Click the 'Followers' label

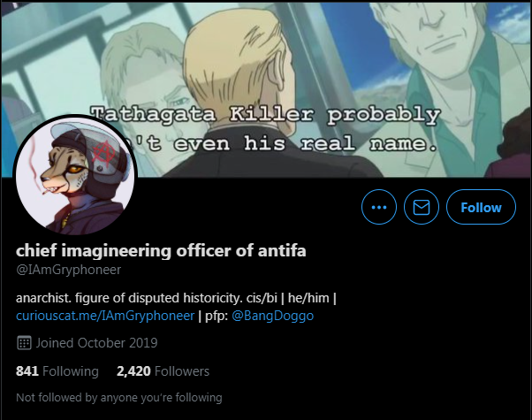point(182,371)
